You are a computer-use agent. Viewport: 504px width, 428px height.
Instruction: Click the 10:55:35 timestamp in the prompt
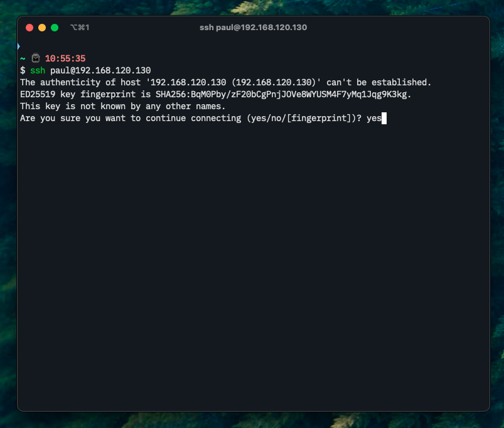[x=65, y=58]
